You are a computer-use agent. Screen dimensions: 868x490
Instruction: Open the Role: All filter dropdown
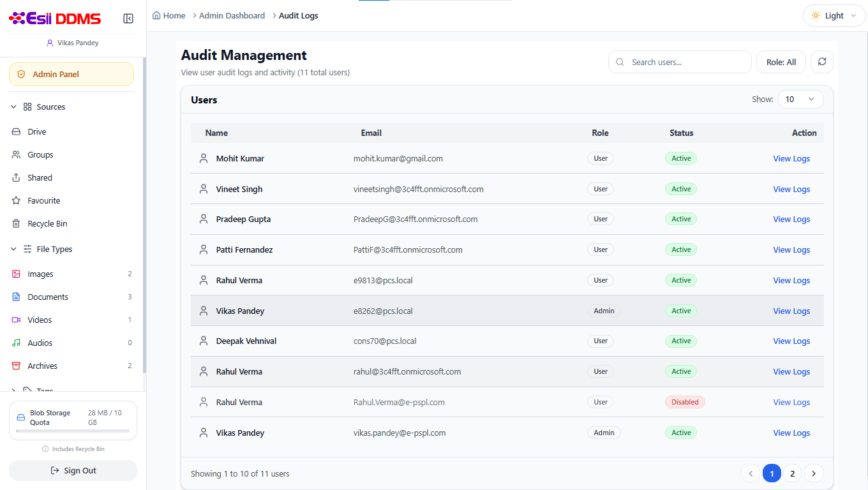pos(781,62)
